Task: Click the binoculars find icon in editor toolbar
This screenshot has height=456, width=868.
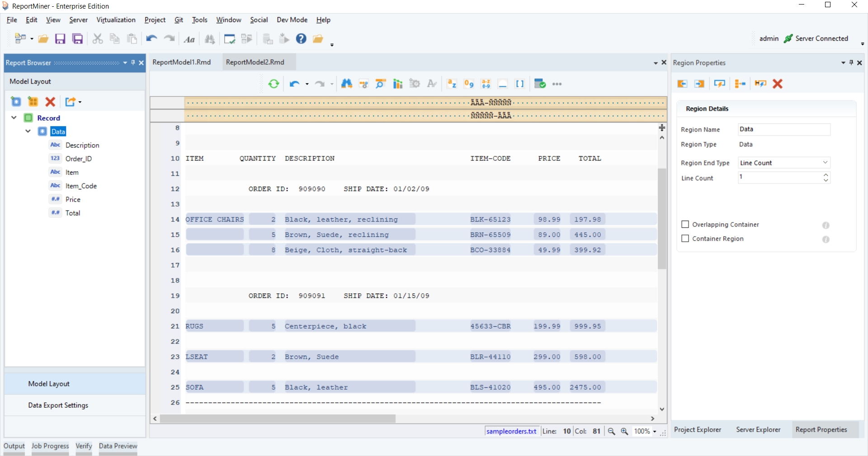Action: 347,84
